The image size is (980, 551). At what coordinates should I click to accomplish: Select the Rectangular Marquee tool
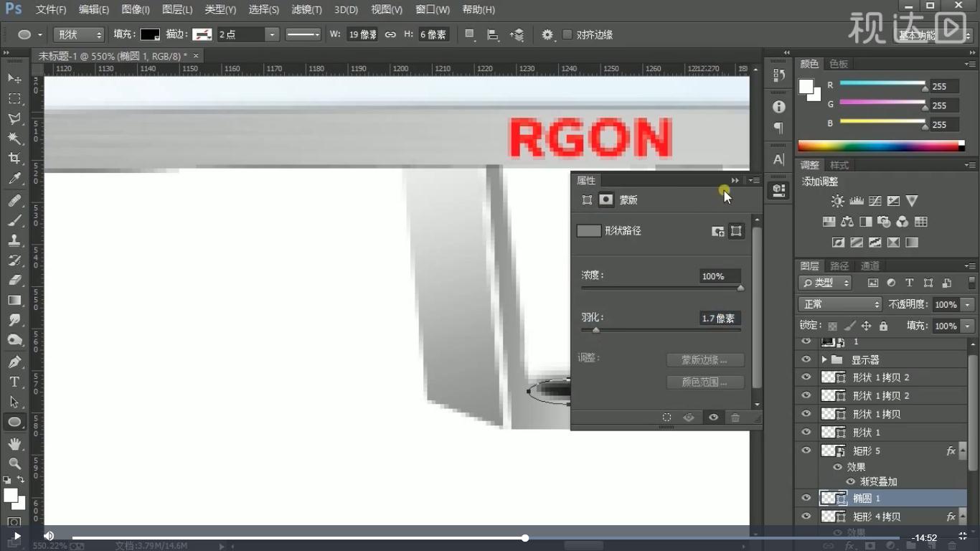(x=14, y=98)
